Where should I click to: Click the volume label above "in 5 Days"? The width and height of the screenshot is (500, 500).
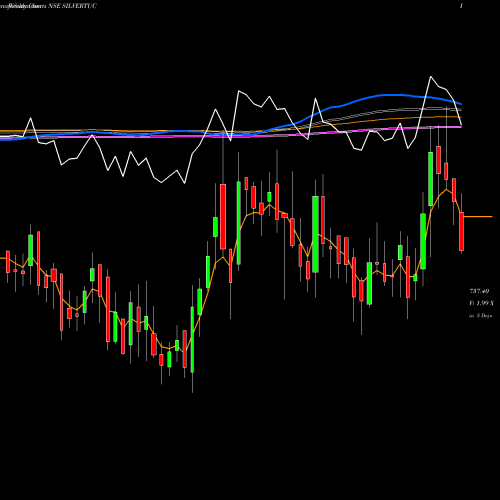click(x=482, y=303)
